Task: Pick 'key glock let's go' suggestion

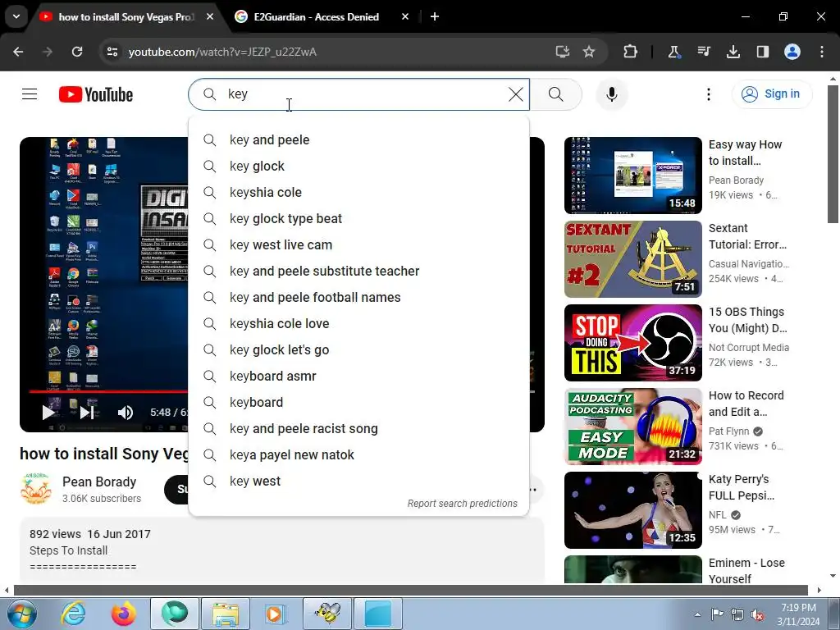Action: (x=359, y=349)
